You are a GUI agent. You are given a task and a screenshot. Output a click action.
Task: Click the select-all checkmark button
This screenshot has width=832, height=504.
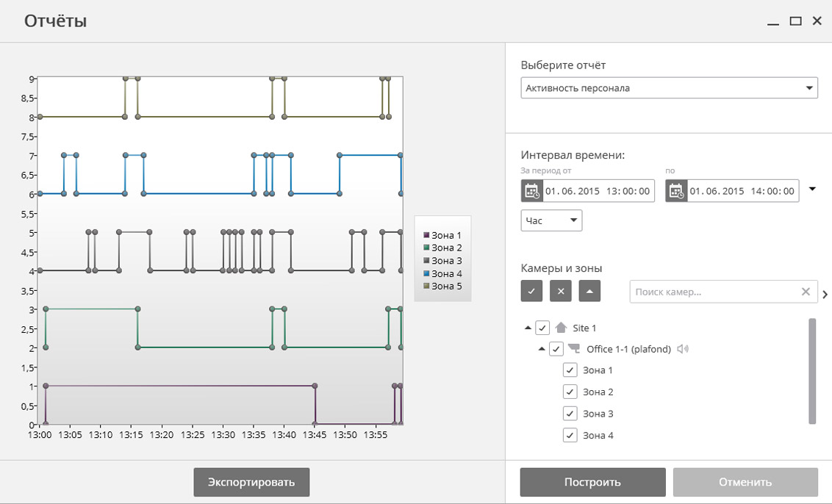(531, 291)
